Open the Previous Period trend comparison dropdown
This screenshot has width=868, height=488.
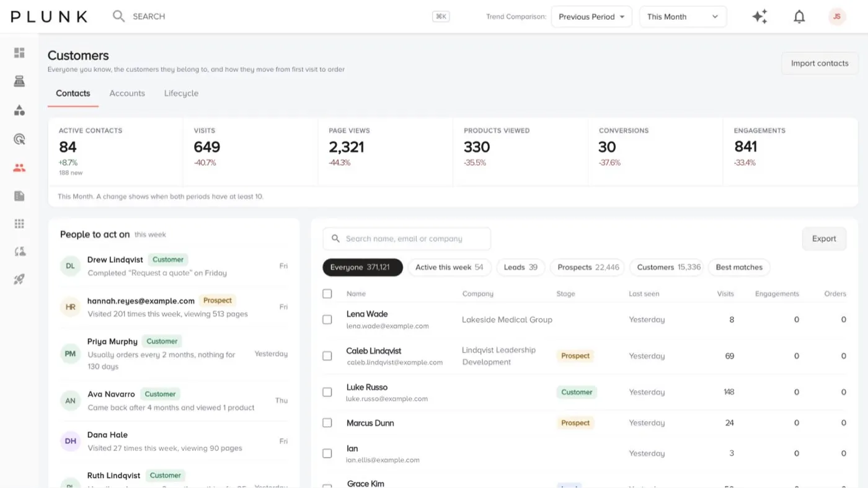pyautogui.click(x=591, y=17)
